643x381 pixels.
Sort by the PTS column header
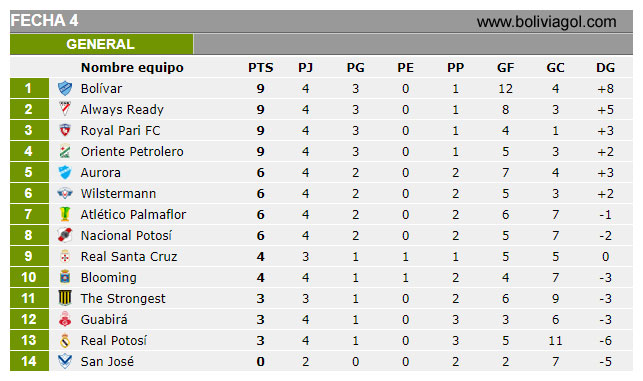coord(260,68)
